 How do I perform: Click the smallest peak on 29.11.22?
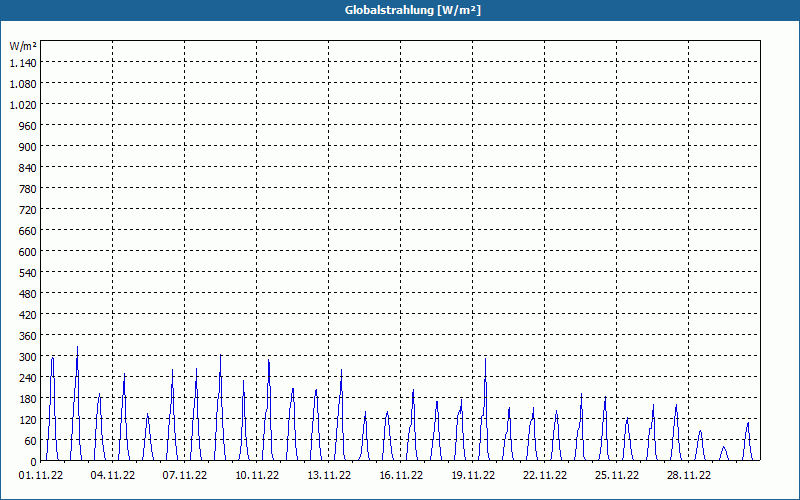pos(723,447)
